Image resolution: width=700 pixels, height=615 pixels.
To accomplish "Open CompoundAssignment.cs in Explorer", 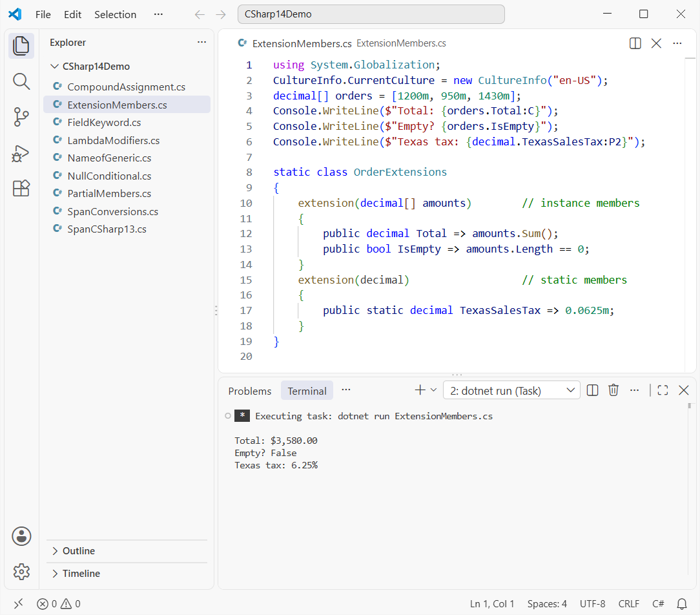I will point(127,87).
